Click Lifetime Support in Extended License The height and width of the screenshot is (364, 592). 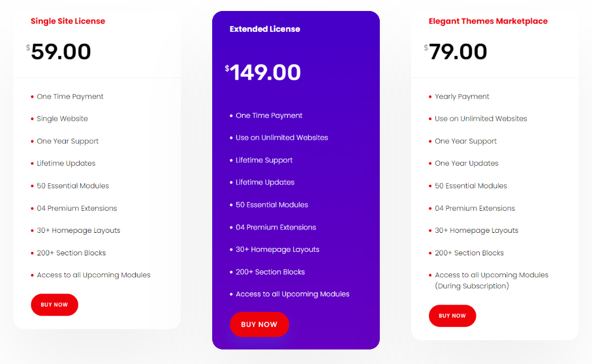[x=264, y=160]
